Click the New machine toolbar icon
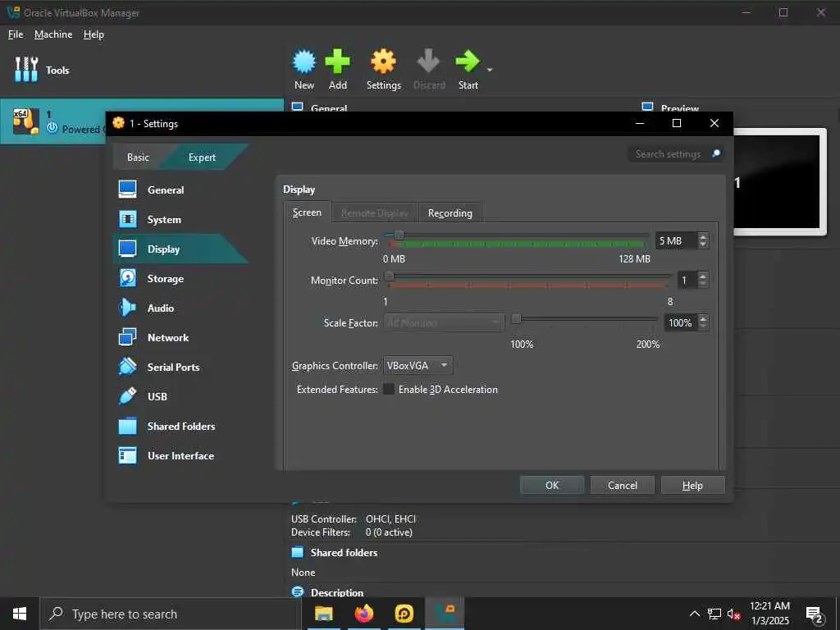Image resolution: width=840 pixels, height=630 pixels. pyautogui.click(x=304, y=62)
